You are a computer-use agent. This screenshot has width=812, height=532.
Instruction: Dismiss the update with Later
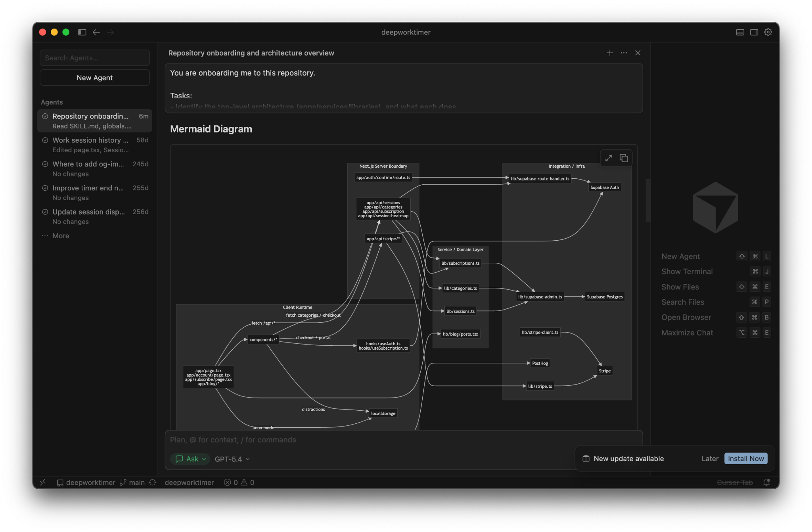click(710, 459)
